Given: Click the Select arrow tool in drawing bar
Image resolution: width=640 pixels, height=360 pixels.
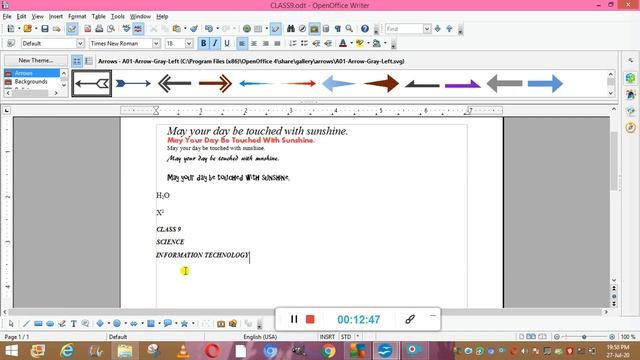Looking at the screenshot, I should coord(11,324).
